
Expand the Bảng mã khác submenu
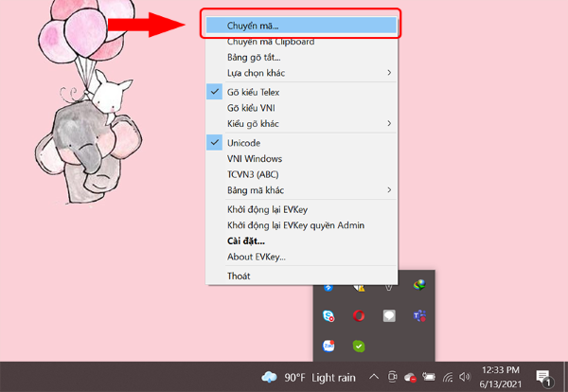pos(303,190)
